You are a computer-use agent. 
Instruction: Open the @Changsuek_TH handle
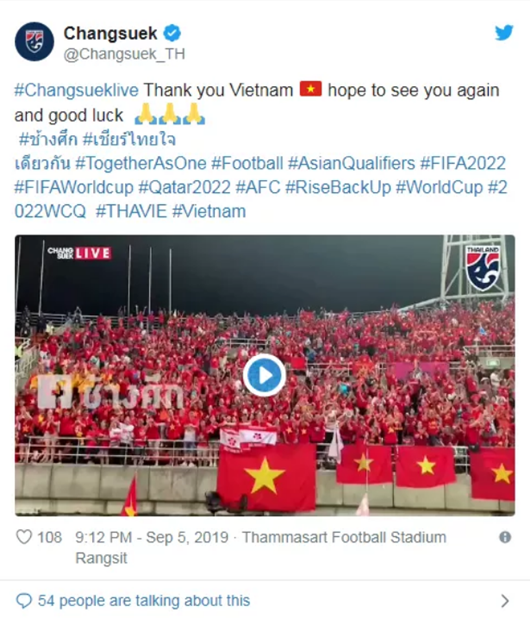pos(124,54)
